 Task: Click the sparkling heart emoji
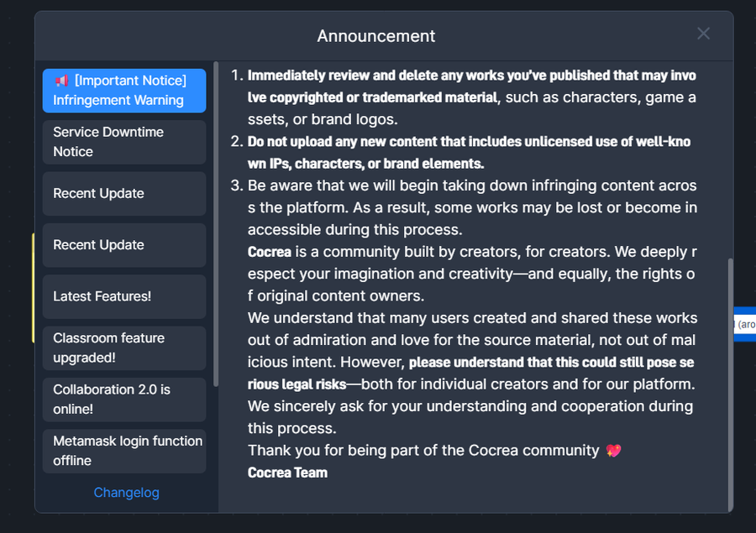click(613, 451)
